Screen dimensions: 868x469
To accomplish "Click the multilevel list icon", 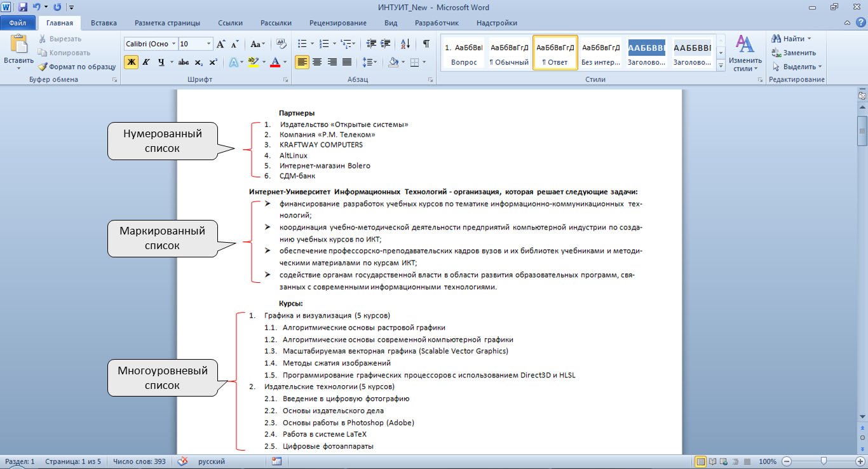I will coord(345,44).
